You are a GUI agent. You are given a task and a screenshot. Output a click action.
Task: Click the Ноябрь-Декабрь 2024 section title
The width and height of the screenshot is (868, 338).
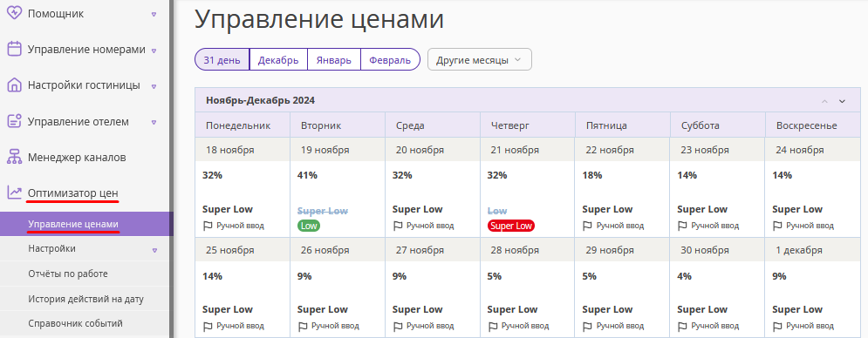260,101
